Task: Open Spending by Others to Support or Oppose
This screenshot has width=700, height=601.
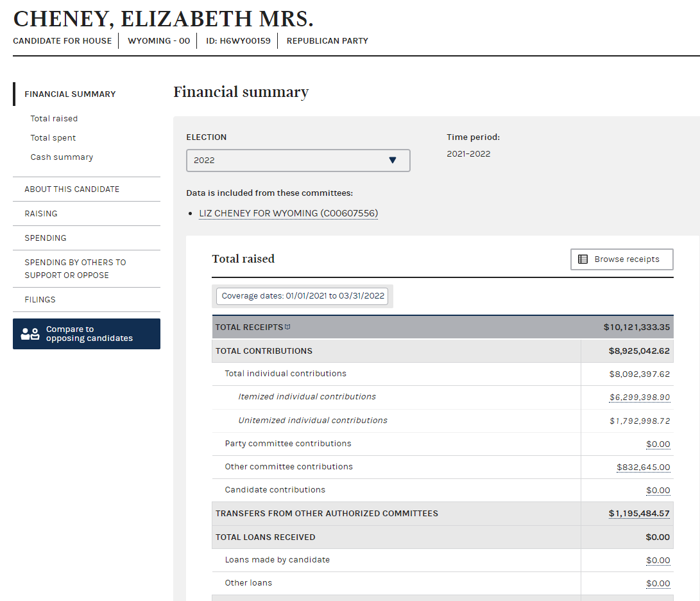Action: tap(76, 268)
